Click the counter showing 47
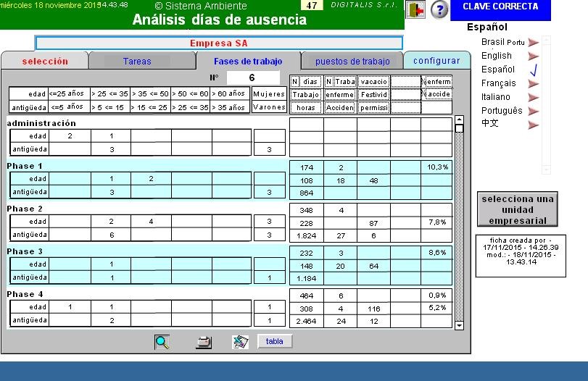 (x=312, y=5)
